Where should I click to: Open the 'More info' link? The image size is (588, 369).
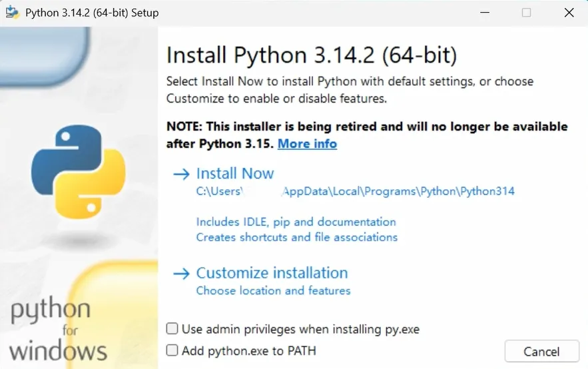[307, 144]
